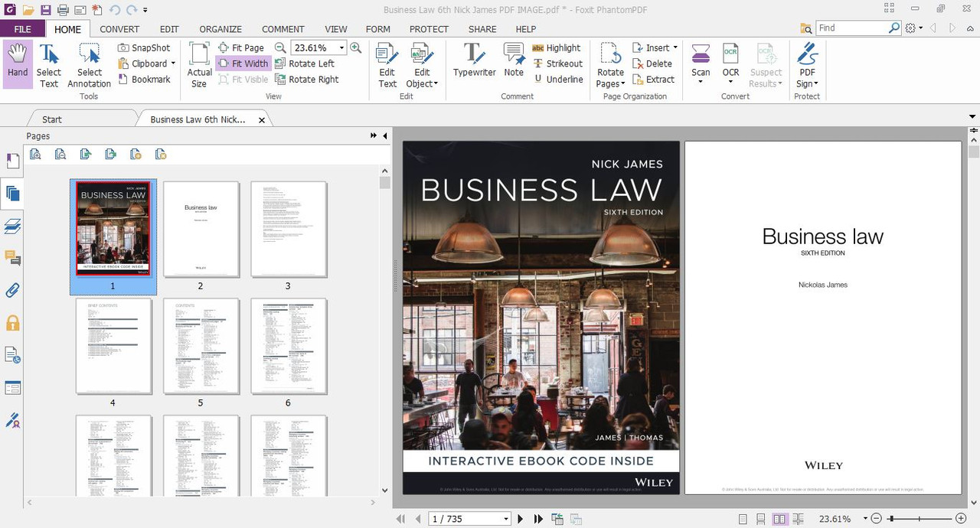Click the zoom out magnifier in ribbon
Image resolution: width=980 pixels, height=528 pixels.
[280, 47]
